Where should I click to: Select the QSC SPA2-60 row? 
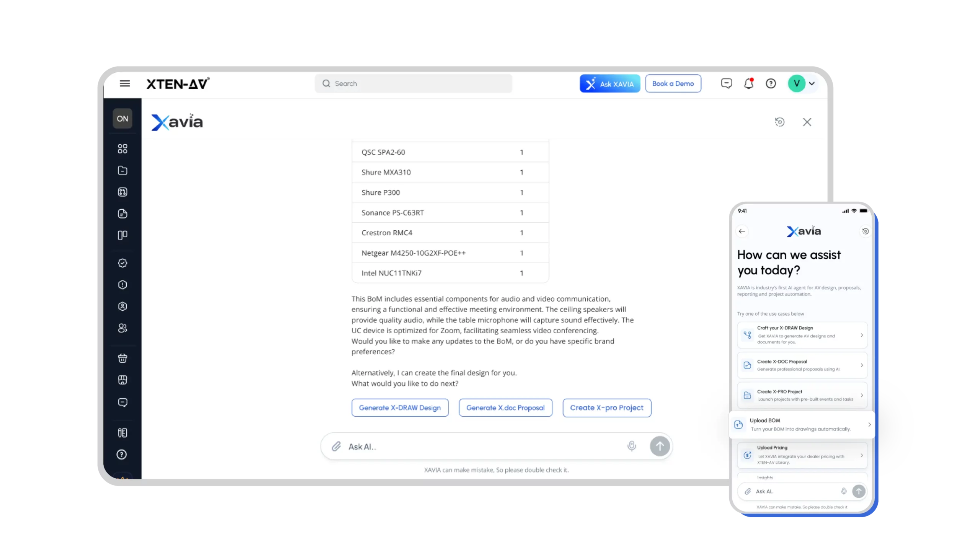(450, 152)
